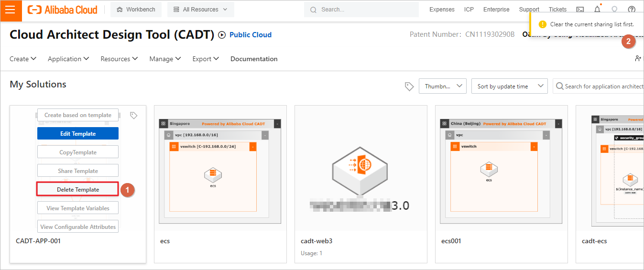
Task: Click the warning icon in sharing list notification
Action: click(542, 24)
